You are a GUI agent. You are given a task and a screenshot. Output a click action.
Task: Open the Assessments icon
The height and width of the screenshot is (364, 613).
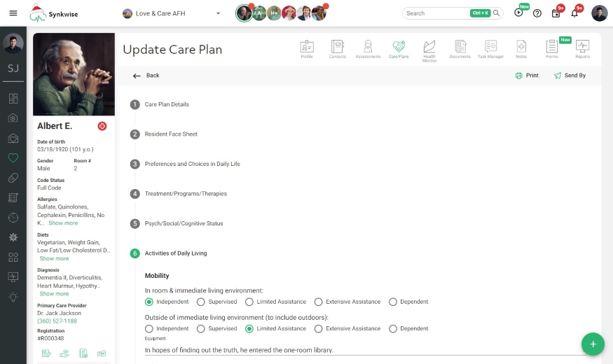pyautogui.click(x=368, y=49)
